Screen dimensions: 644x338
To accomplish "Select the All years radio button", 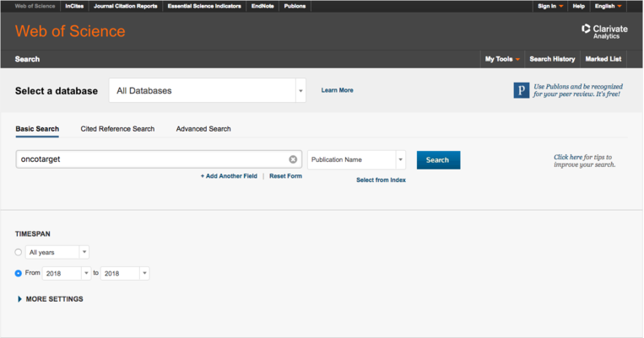I will 18,252.
